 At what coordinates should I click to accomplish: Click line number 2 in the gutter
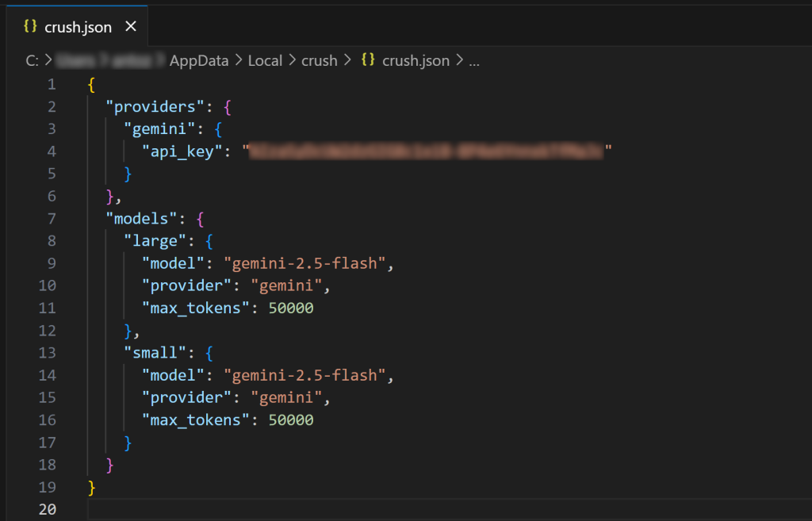[x=52, y=107]
